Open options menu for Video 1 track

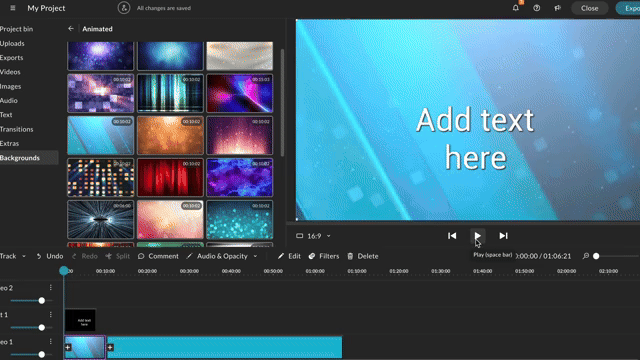click(51, 342)
